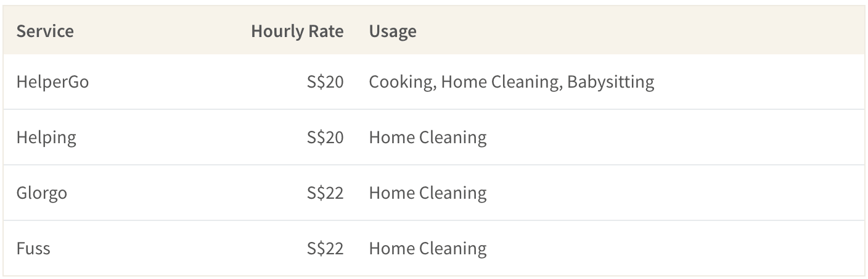Click the Usage column header
Screen dimensions: 868x279
point(393,31)
